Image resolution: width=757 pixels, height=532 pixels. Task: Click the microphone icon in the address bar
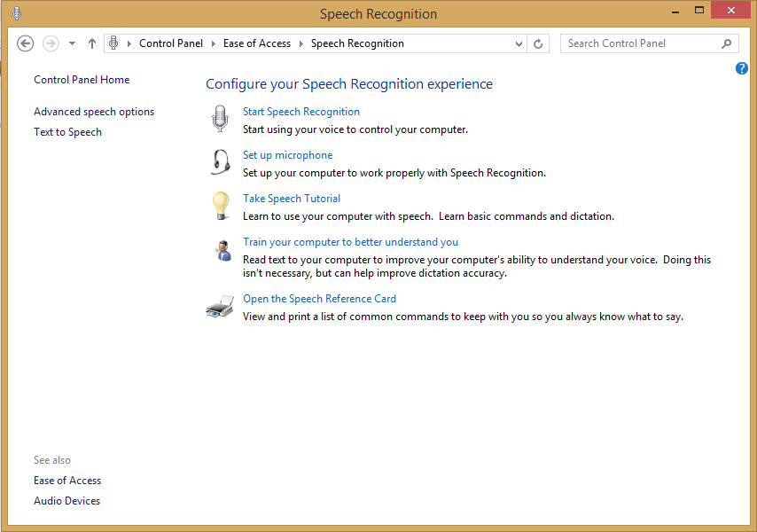[x=113, y=43]
